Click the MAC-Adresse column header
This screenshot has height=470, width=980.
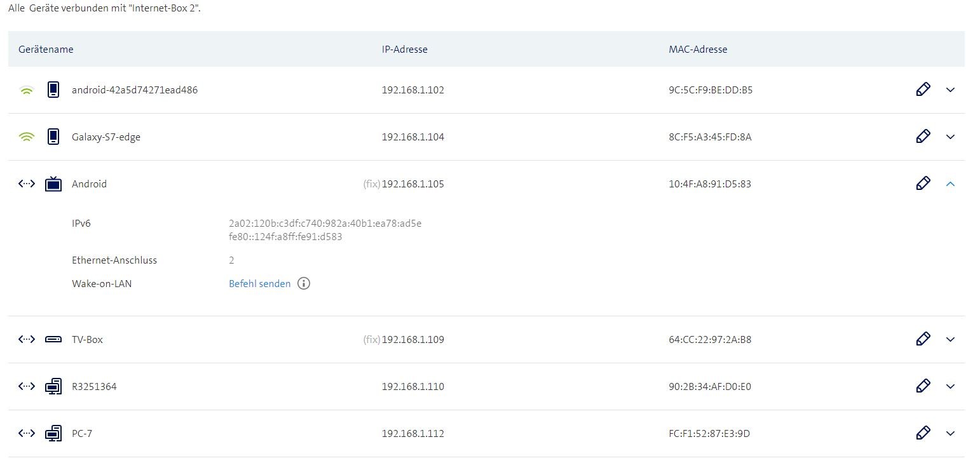(698, 50)
